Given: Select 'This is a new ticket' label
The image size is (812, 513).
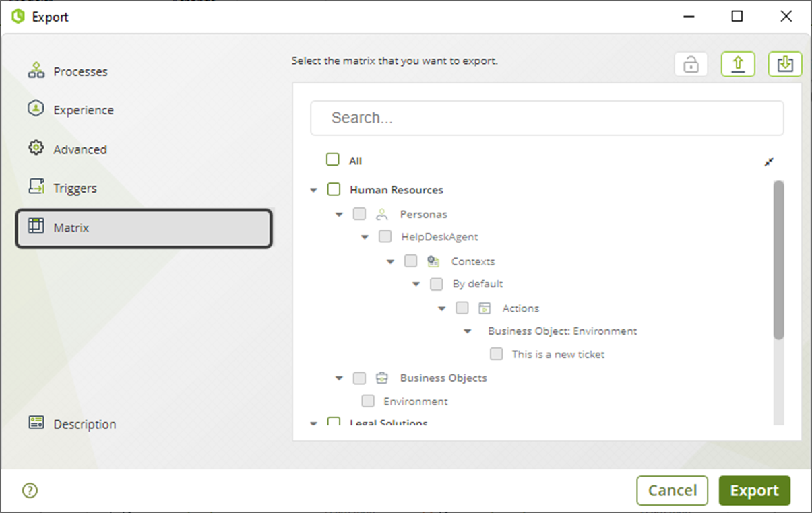Looking at the screenshot, I should click(558, 354).
